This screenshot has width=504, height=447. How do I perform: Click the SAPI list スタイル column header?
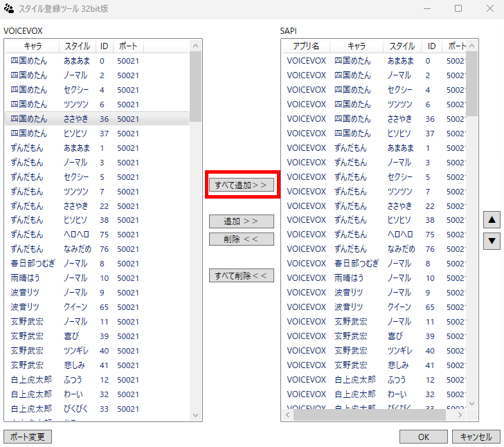(x=402, y=46)
